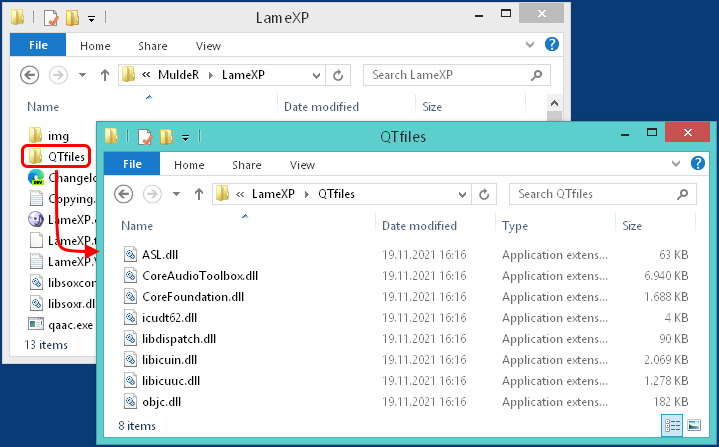Go up one level in LameXP window
Image resolution: width=719 pixels, height=447 pixels.
coord(105,75)
